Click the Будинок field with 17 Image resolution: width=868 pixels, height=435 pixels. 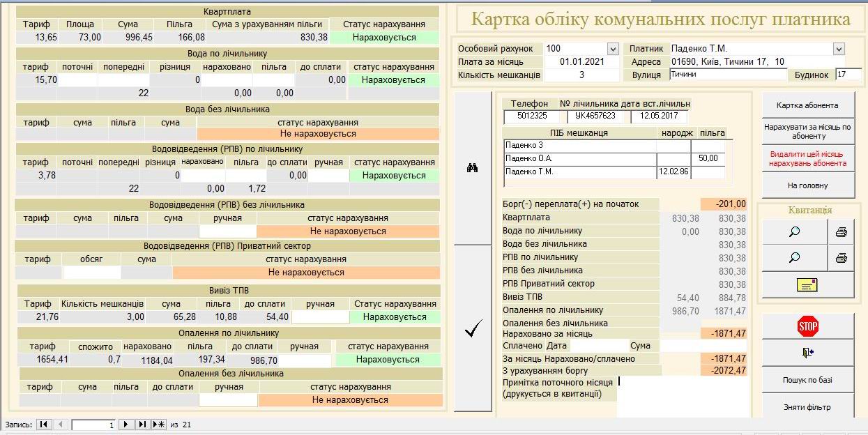[848, 75]
